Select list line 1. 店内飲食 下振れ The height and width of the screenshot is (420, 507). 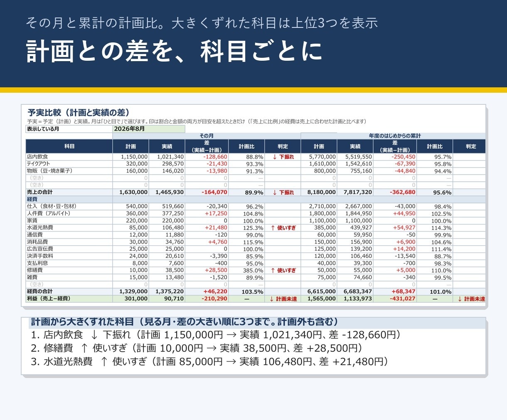tap(216, 335)
